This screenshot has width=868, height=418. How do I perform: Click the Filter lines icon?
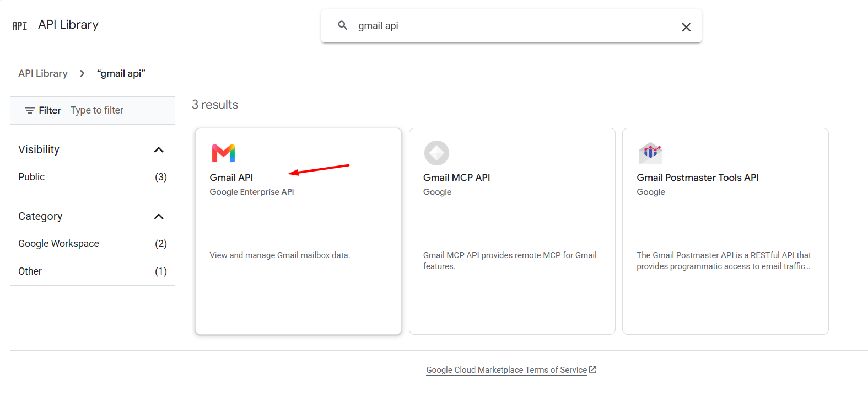[30, 110]
